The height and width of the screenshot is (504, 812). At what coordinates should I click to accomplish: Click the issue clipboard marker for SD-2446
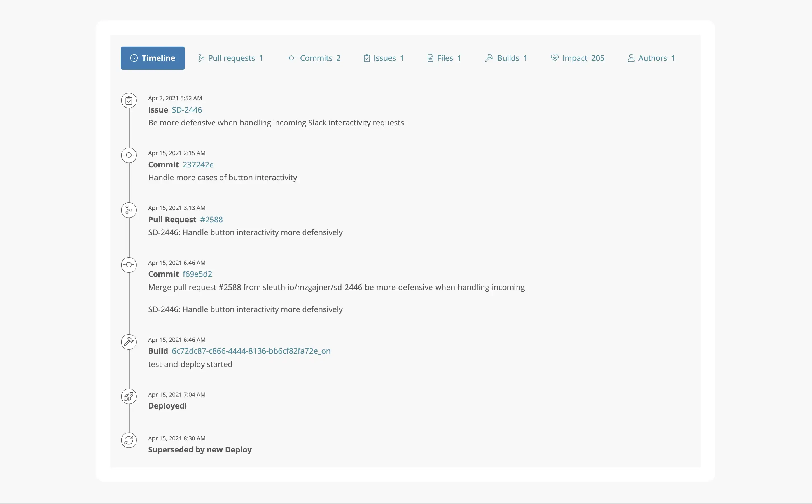(129, 100)
